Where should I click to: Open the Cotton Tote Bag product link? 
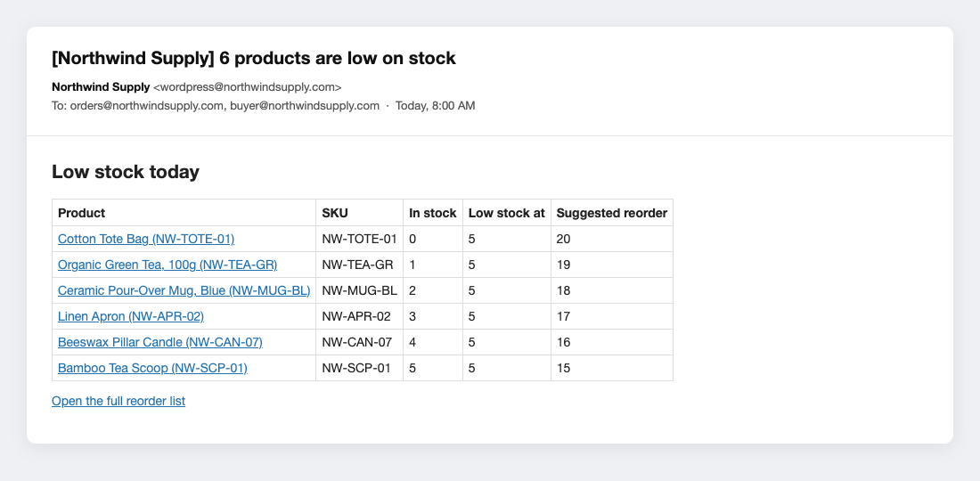pos(145,239)
